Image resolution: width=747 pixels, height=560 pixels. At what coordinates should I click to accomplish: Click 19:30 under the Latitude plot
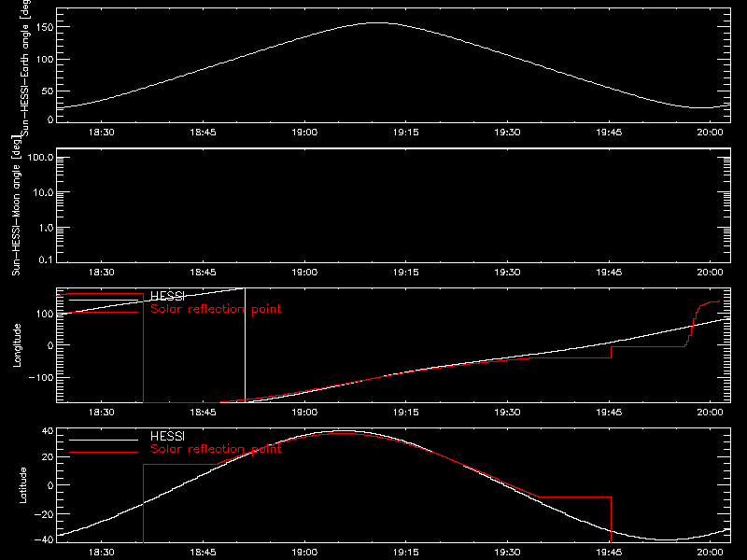pyautogui.click(x=507, y=553)
